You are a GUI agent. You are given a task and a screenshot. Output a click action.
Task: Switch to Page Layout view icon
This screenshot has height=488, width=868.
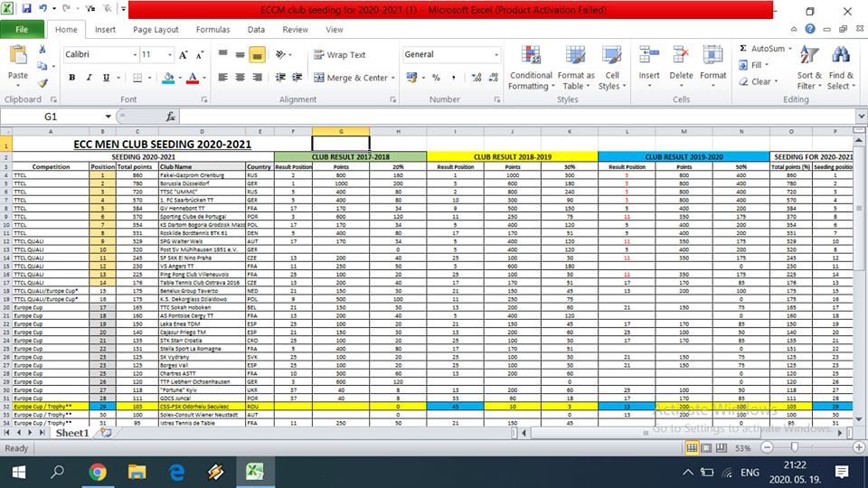(707, 448)
